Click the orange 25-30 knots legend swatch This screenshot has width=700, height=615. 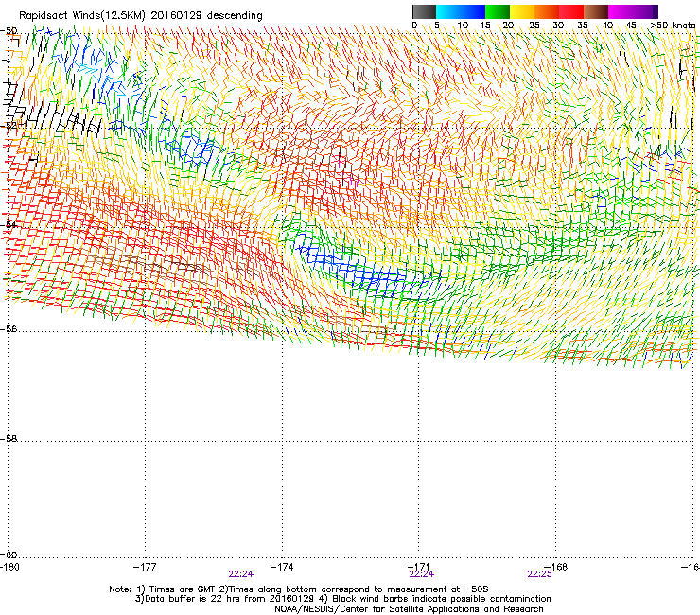click(547, 11)
